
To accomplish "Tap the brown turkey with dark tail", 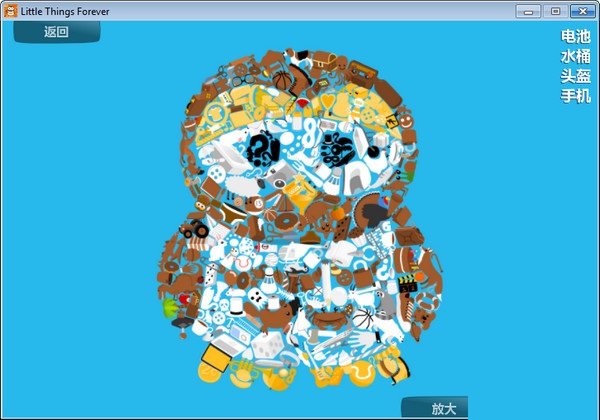I will [x=370, y=210].
